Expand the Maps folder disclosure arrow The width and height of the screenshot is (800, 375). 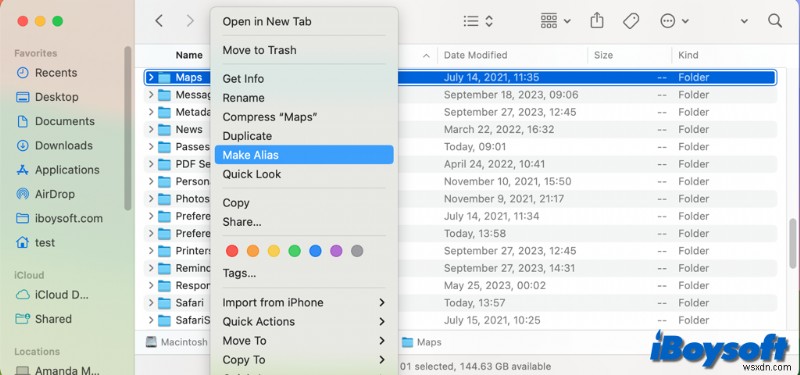[x=151, y=78]
